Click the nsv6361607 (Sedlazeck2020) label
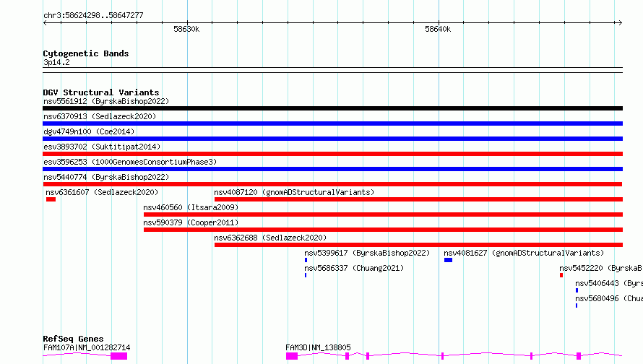The height and width of the screenshot is (364, 643). click(x=102, y=192)
